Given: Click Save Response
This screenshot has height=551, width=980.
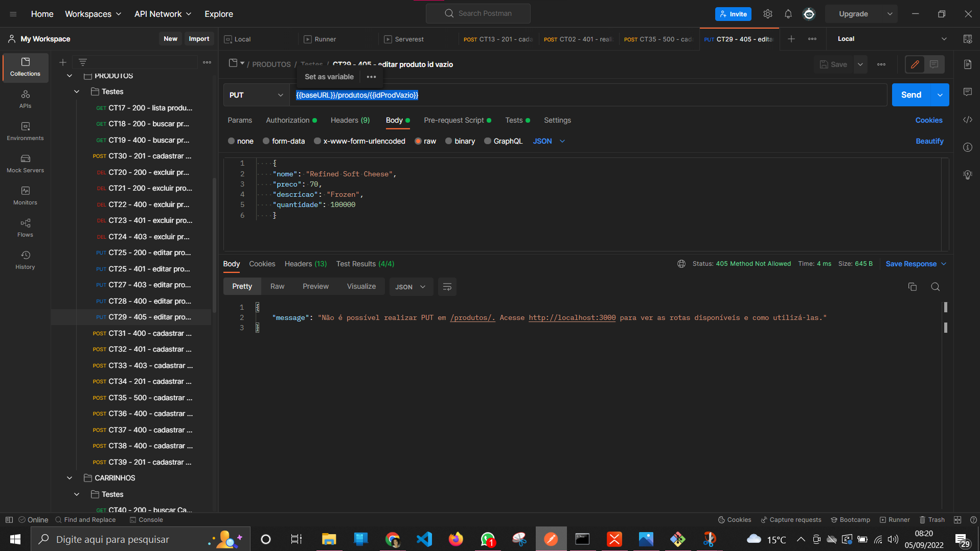Looking at the screenshot, I should click(911, 264).
